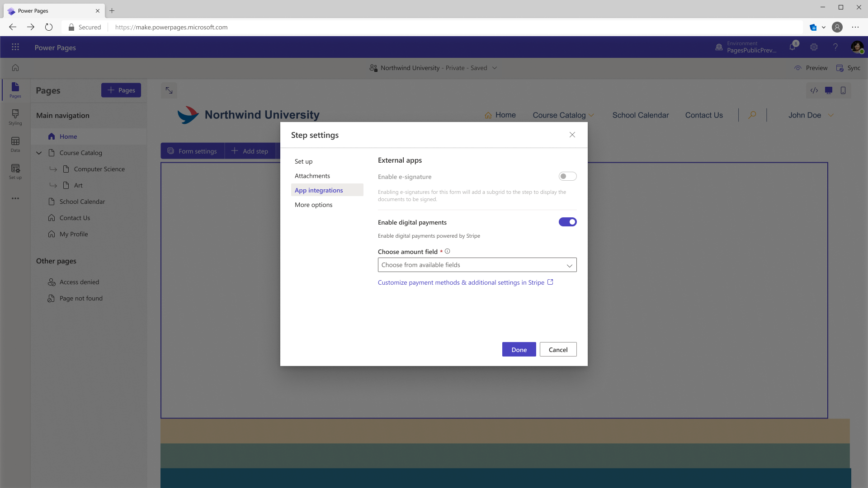Collapse the Course Catalog navigation tree
Screen dimensions: 868x488
39,153
